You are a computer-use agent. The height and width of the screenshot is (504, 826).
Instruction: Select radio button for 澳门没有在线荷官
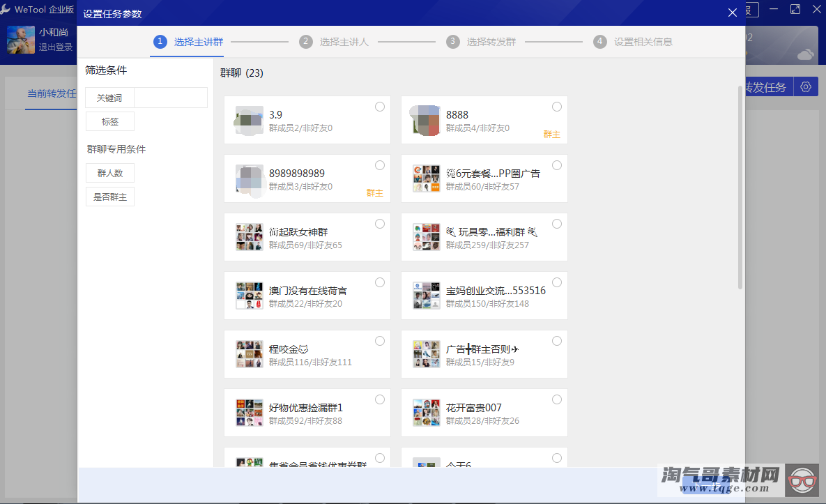[x=380, y=282]
